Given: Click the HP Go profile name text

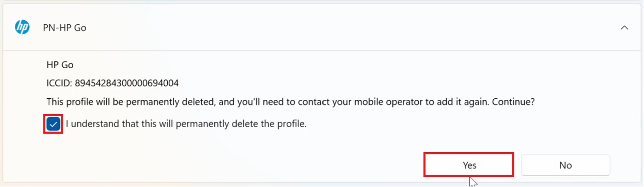Looking at the screenshot, I should pyautogui.click(x=60, y=65).
